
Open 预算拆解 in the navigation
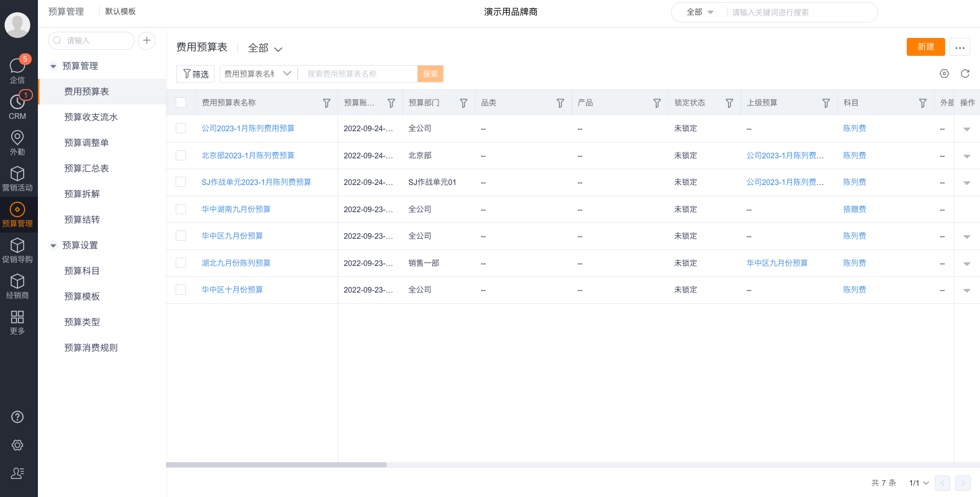[82, 194]
